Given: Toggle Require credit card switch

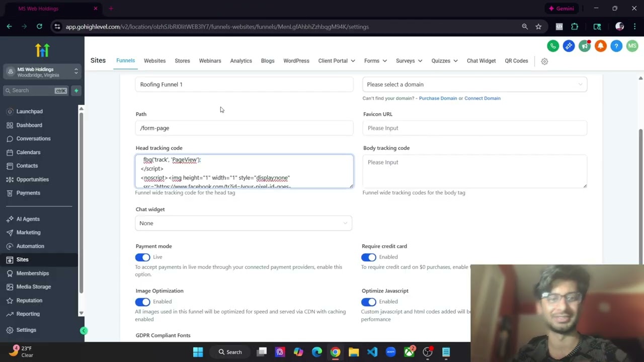Looking at the screenshot, I should (369, 257).
